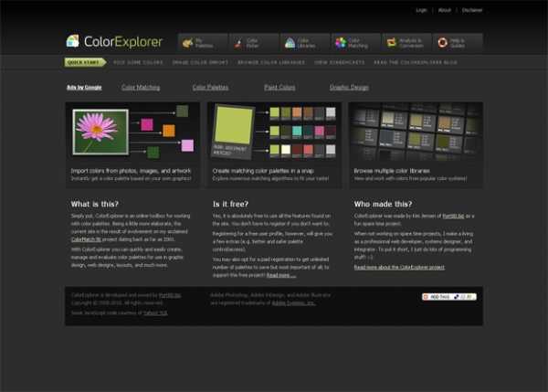The height and width of the screenshot is (392, 548).
Task: Follow the Color Palettes ad link
Action: [x=211, y=88]
